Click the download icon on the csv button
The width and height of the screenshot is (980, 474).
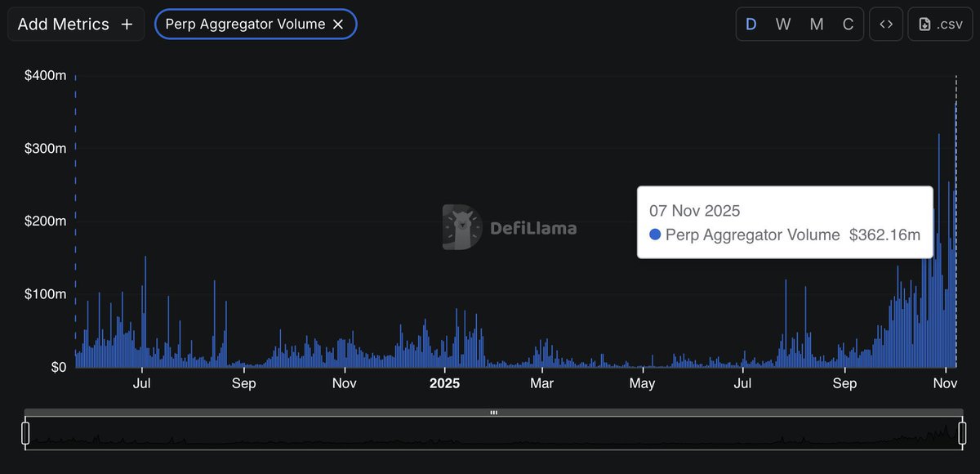tap(925, 25)
